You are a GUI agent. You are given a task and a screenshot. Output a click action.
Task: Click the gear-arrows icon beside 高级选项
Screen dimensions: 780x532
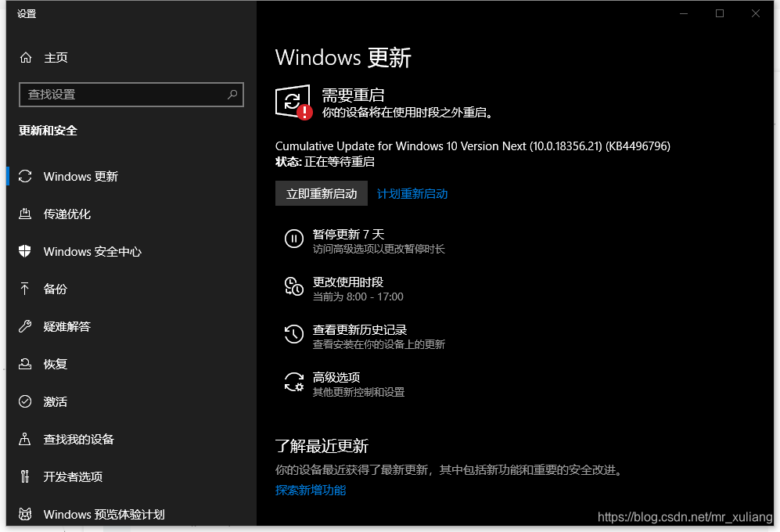294,382
